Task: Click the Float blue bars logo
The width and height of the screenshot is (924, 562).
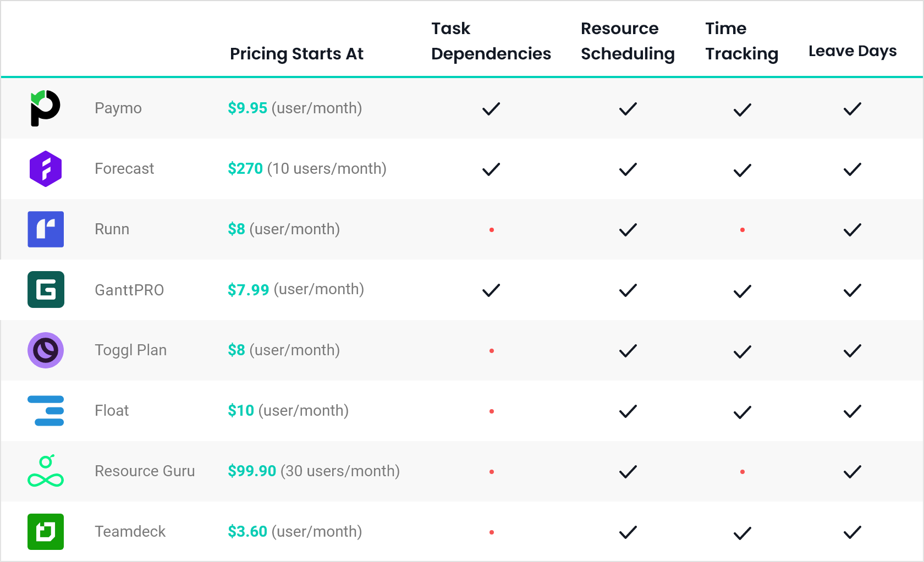Action: click(x=46, y=411)
